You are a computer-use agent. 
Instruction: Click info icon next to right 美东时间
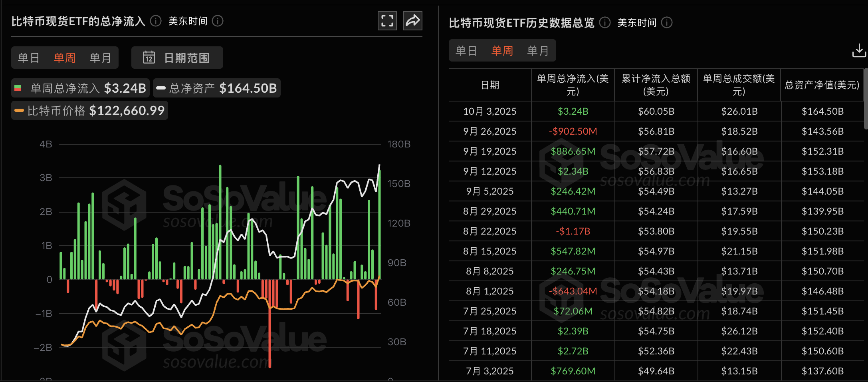(x=667, y=23)
